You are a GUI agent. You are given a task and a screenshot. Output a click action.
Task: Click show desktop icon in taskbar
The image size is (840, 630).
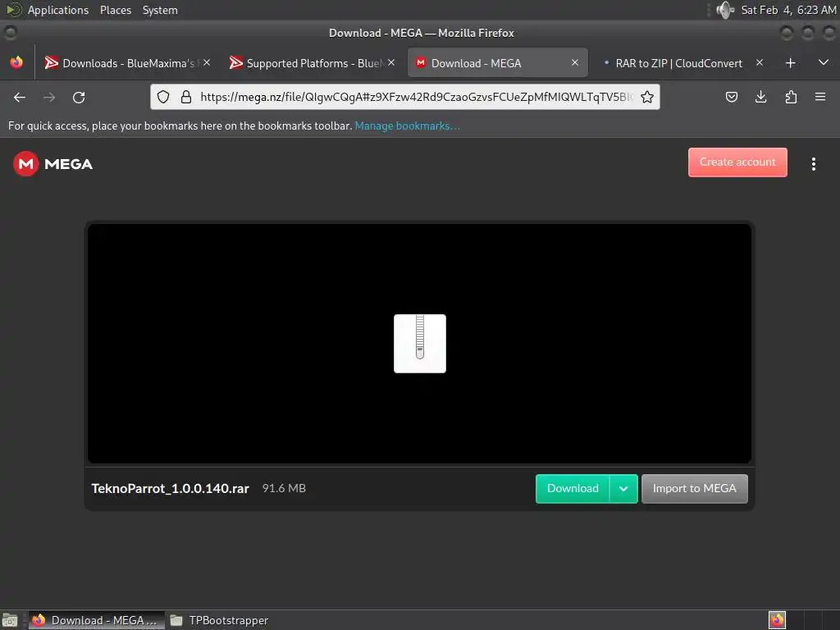10,620
